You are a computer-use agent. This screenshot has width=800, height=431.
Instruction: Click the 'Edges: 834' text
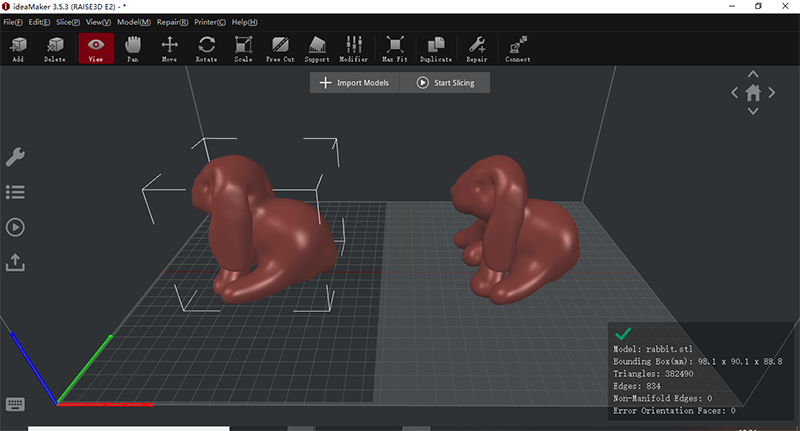click(x=637, y=386)
